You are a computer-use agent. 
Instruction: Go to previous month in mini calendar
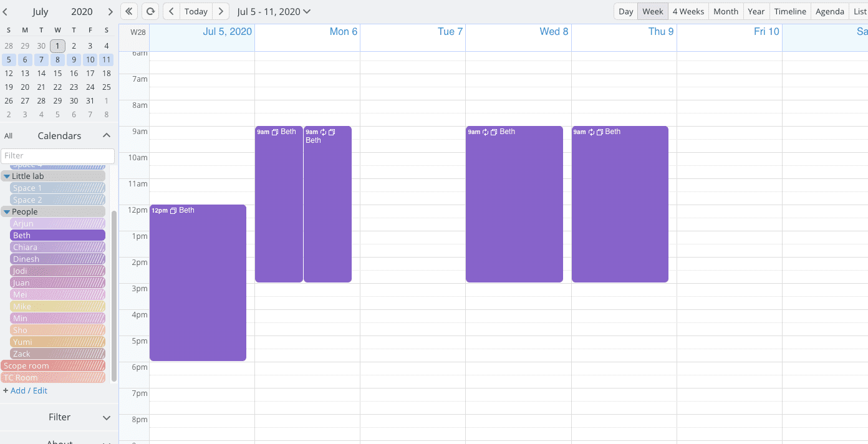coord(6,11)
